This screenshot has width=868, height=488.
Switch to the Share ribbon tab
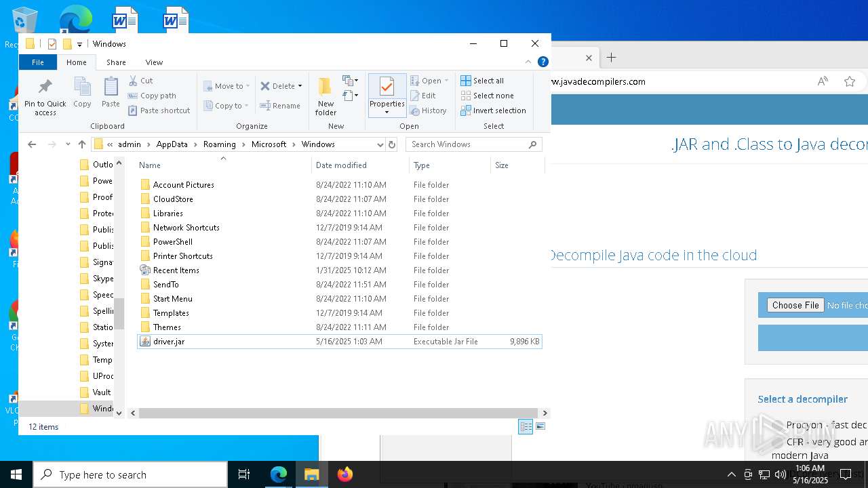pos(116,62)
